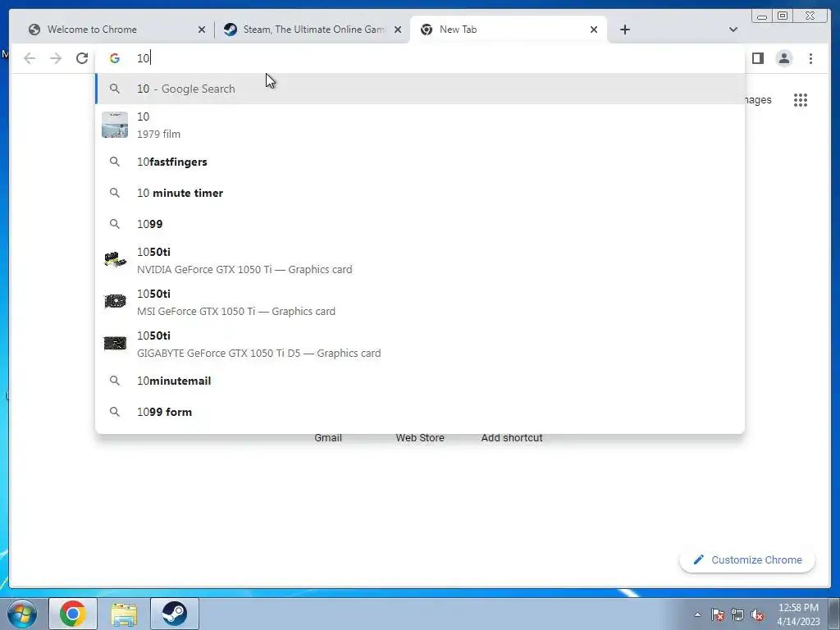Select the NVIDIA GeForce GTX 1050 Ti suggestion
This screenshot has height=630, width=840.
420,260
